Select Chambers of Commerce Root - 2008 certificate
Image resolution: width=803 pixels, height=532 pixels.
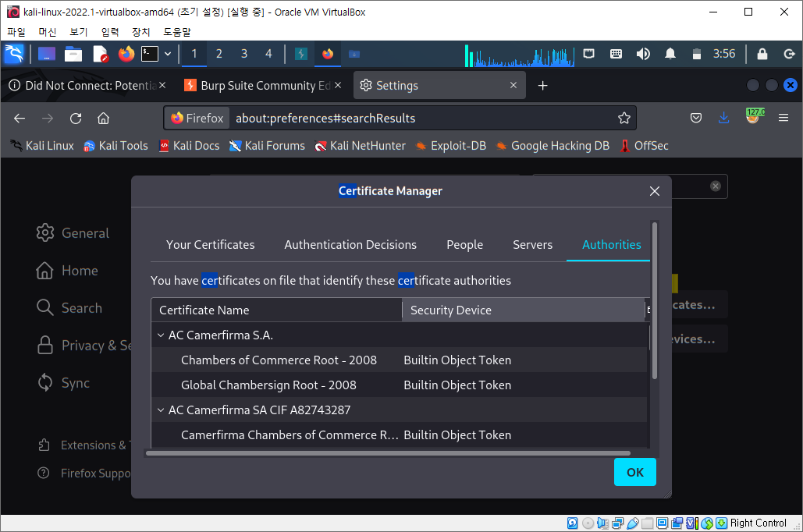[x=399, y=360]
